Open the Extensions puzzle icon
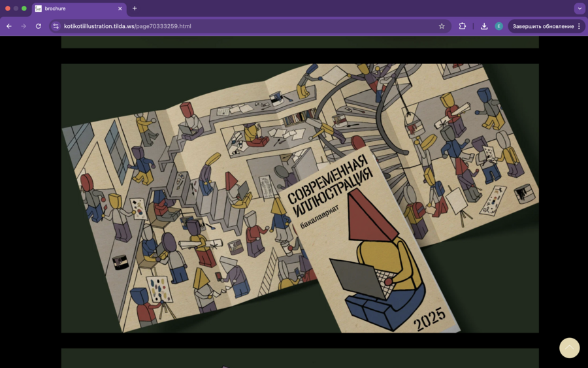This screenshot has width=588, height=368. pyautogui.click(x=463, y=26)
